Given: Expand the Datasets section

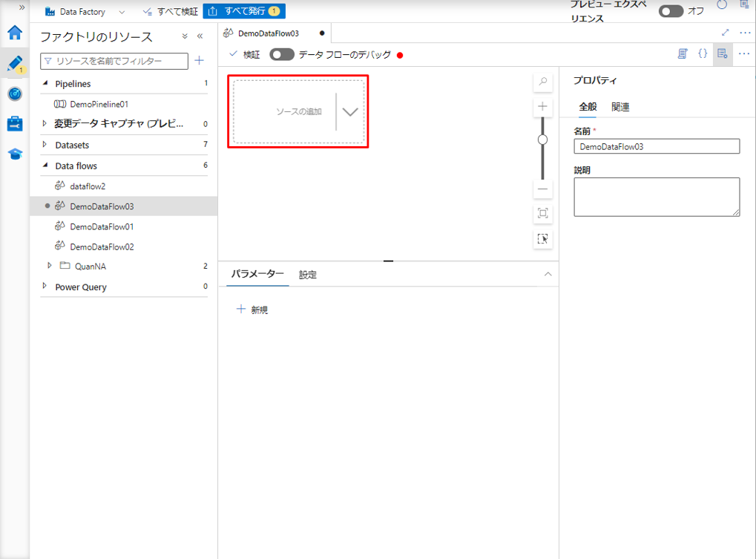Looking at the screenshot, I should point(45,144).
